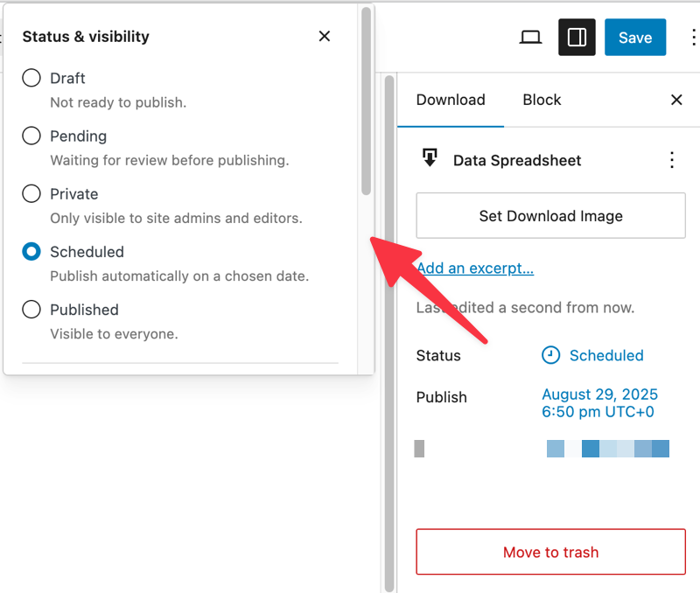Viewport: 700px width, 593px height.
Task: Select the Draft status radio button
Action: pyautogui.click(x=31, y=77)
